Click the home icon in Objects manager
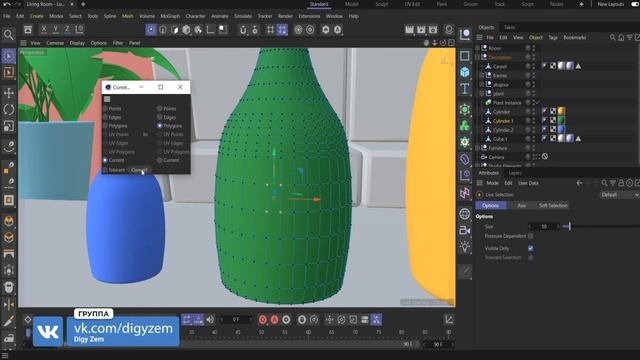This screenshot has height=360, width=640. click(x=621, y=38)
